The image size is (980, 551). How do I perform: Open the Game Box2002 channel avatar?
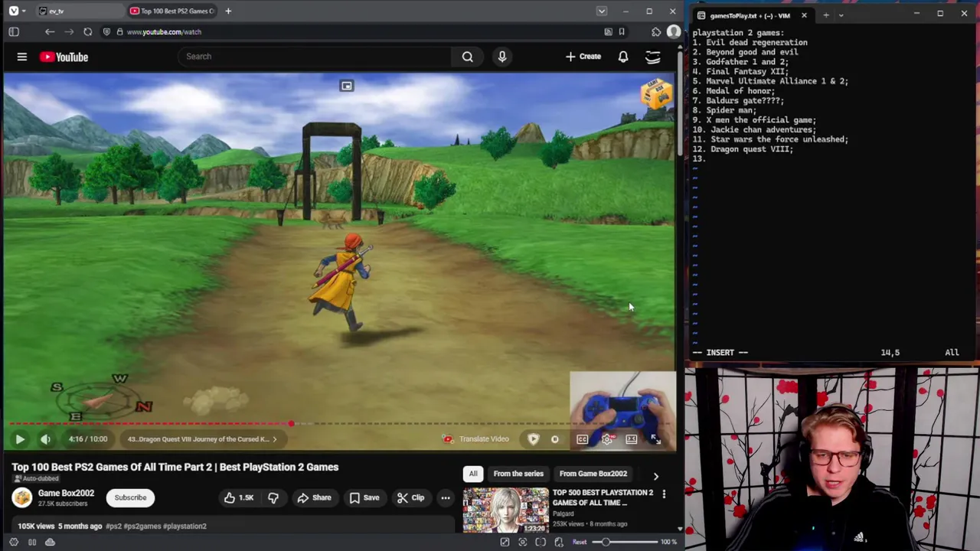pos(22,497)
